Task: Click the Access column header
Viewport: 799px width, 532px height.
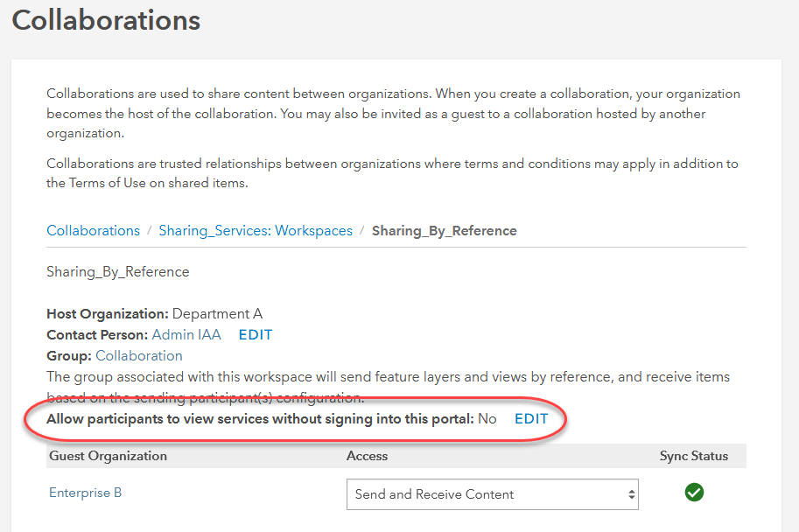Action: coord(367,456)
